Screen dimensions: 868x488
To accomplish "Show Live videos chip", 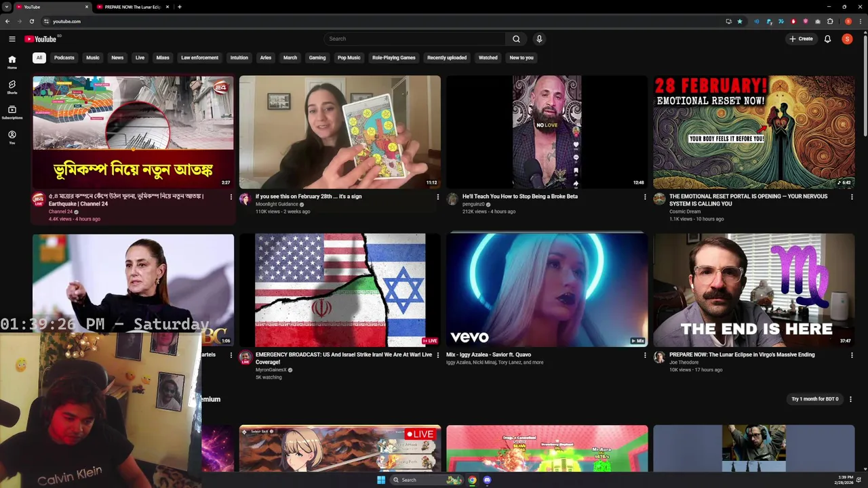I will pos(140,58).
